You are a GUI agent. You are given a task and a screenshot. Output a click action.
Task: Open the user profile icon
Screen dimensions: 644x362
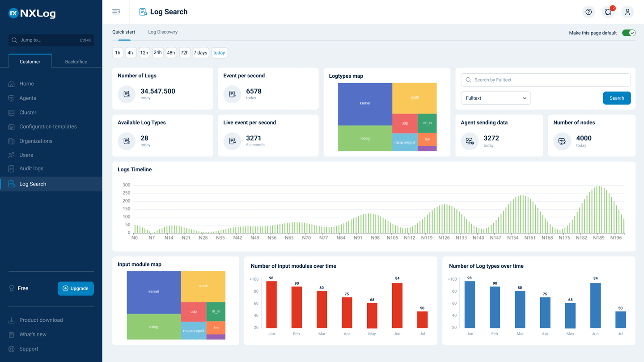point(627,12)
